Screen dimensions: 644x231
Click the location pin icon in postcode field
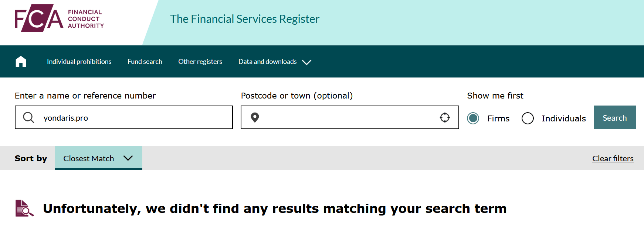click(255, 117)
